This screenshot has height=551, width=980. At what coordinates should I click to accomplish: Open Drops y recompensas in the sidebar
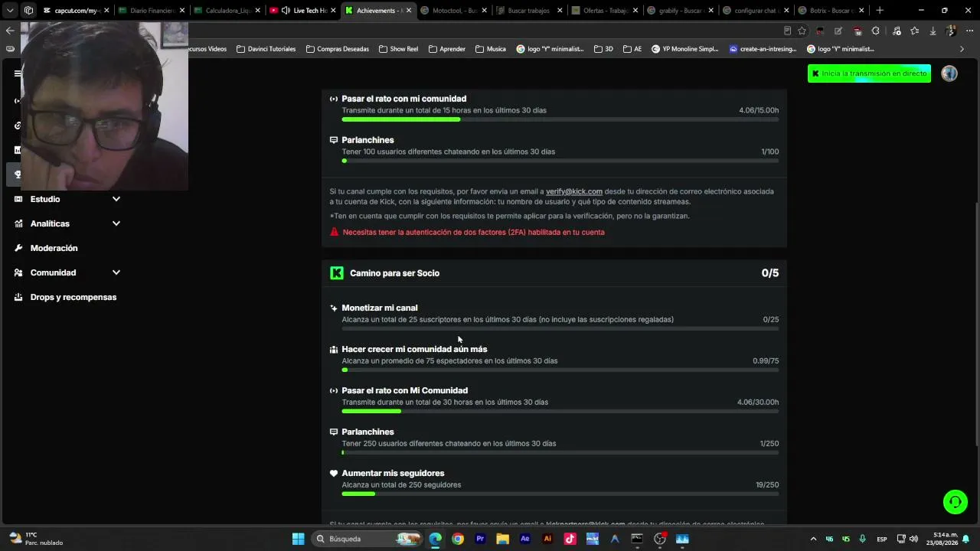pyautogui.click(x=73, y=297)
